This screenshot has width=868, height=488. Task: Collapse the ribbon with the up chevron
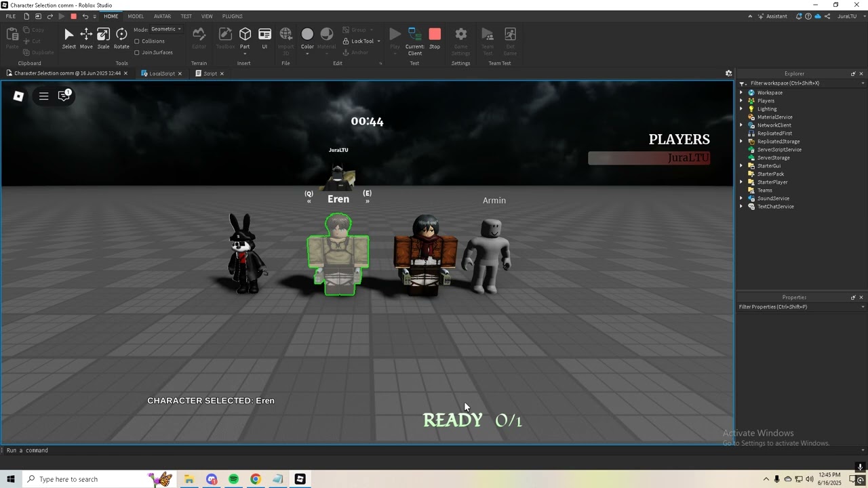tap(750, 16)
